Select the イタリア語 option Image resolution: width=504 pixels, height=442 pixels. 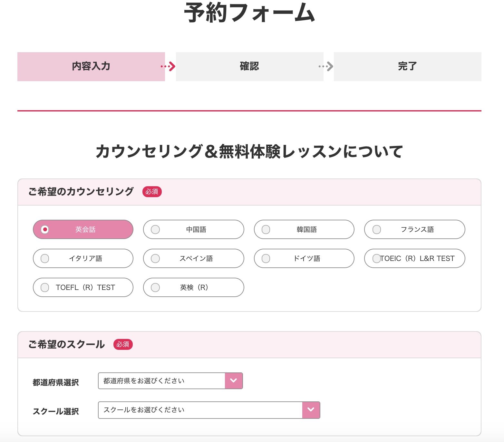[83, 258]
